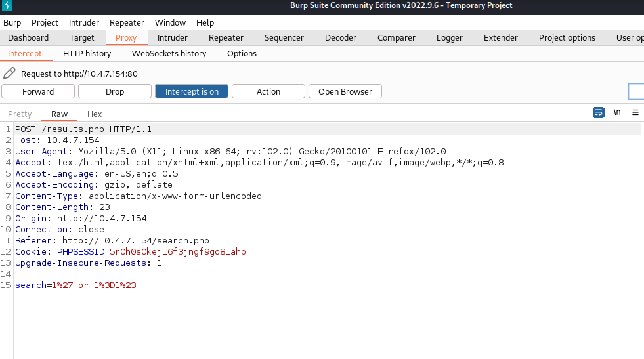Toggle the word wrap icon in editor
The height and width of the screenshot is (359, 644).
pyautogui.click(x=599, y=113)
